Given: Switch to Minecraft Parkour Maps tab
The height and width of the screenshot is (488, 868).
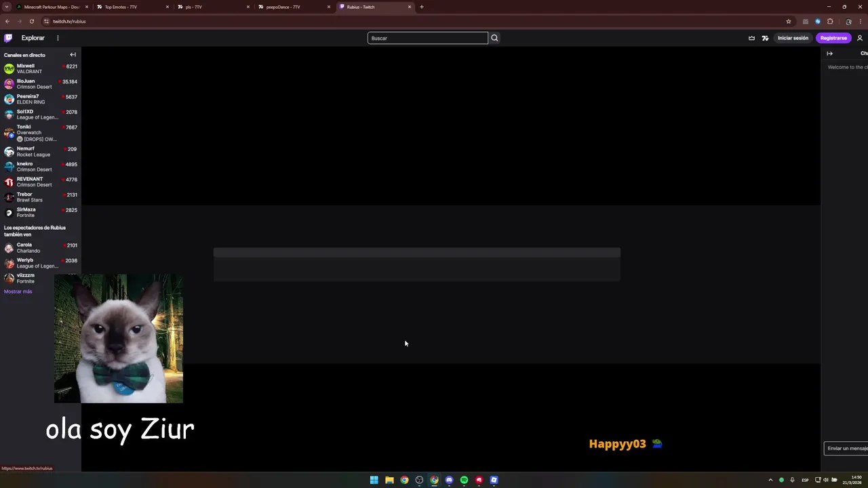Looking at the screenshot, I should (x=52, y=7).
